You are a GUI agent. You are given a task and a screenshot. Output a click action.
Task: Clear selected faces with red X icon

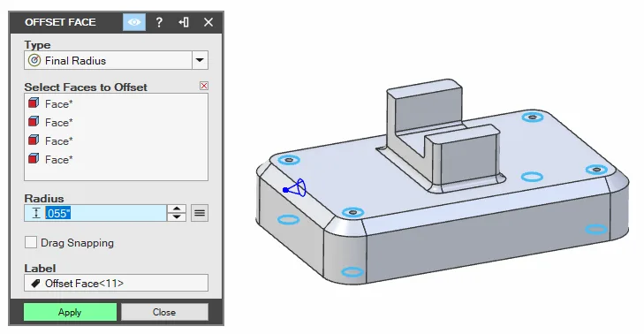(x=204, y=86)
